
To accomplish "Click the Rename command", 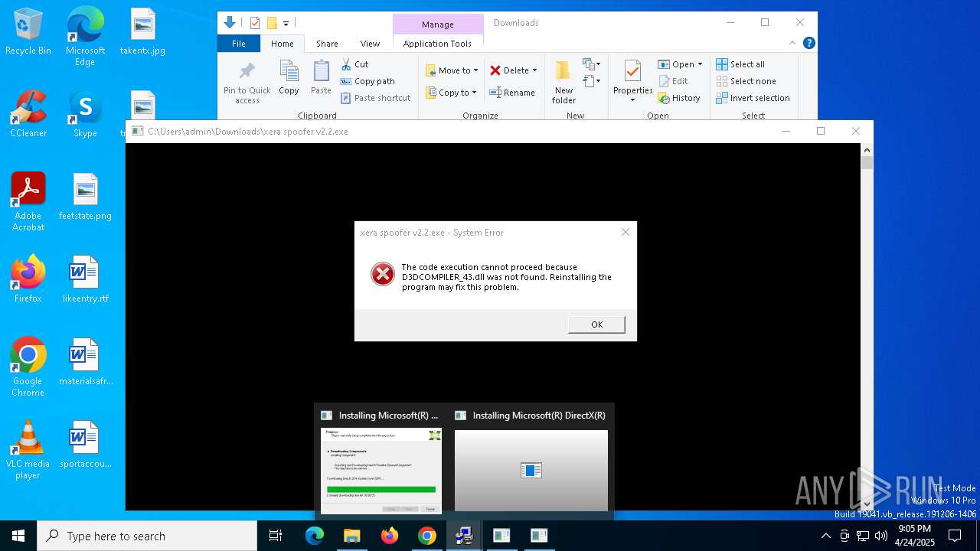I will [512, 93].
